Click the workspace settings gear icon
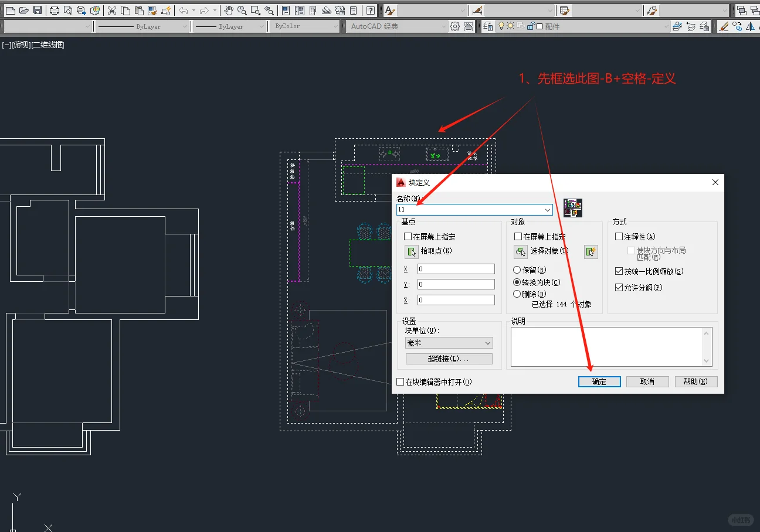 (455, 26)
